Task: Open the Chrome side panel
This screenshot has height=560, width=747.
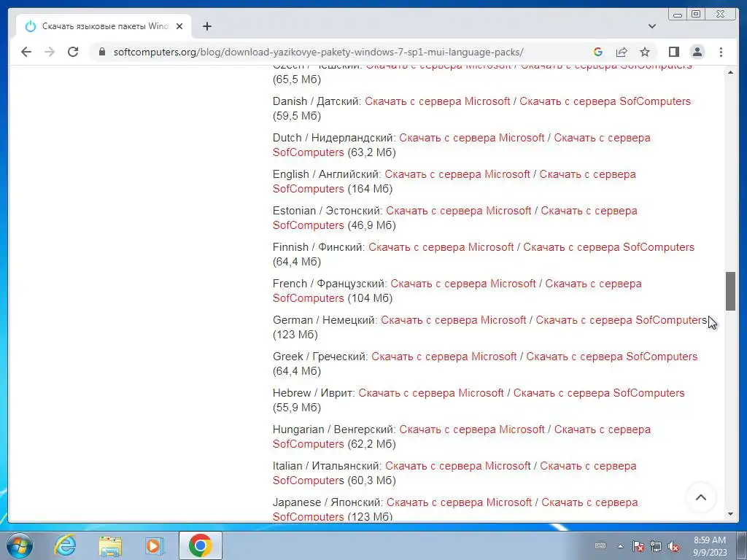Action: [x=673, y=52]
